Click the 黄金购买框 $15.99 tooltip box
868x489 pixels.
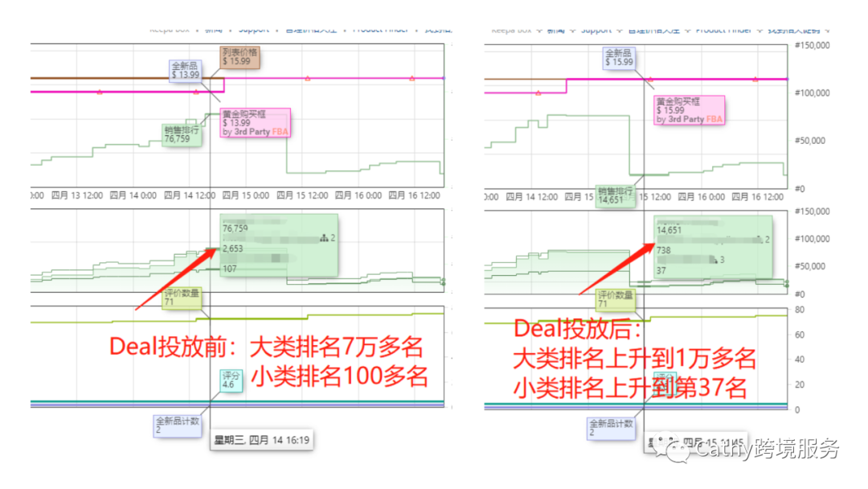(x=690, y=110)
